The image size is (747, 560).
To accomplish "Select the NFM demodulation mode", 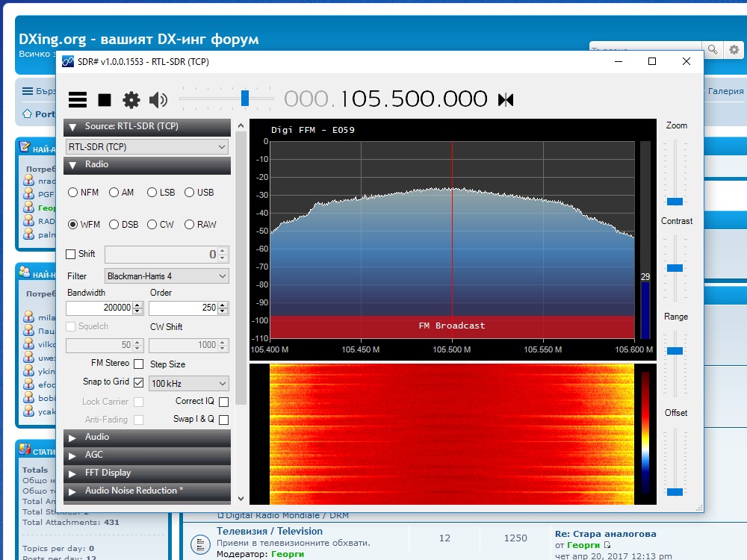I will click(x=84, y=193).
